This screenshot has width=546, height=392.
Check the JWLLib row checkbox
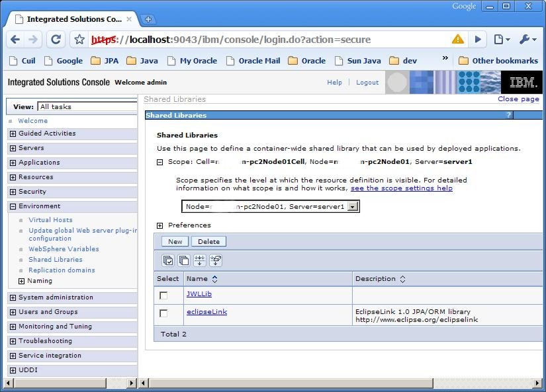pyautogui.click(x=163, y=295)
